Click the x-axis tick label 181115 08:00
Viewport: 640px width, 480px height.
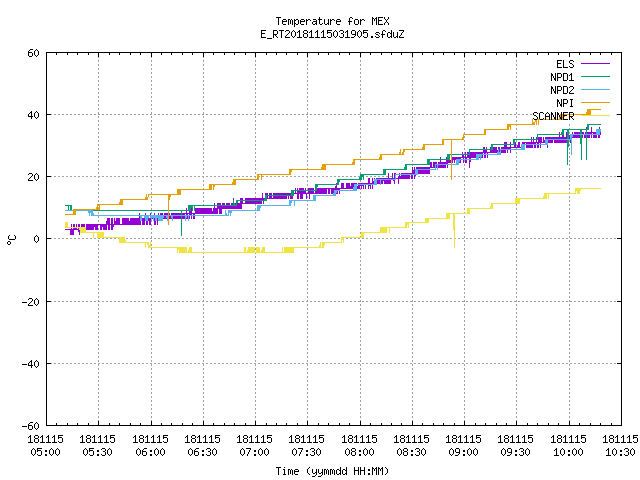click(x=359, y=446)
